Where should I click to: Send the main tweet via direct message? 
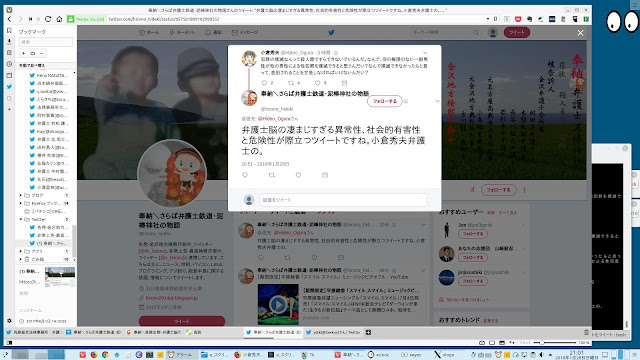pos(325,175)
